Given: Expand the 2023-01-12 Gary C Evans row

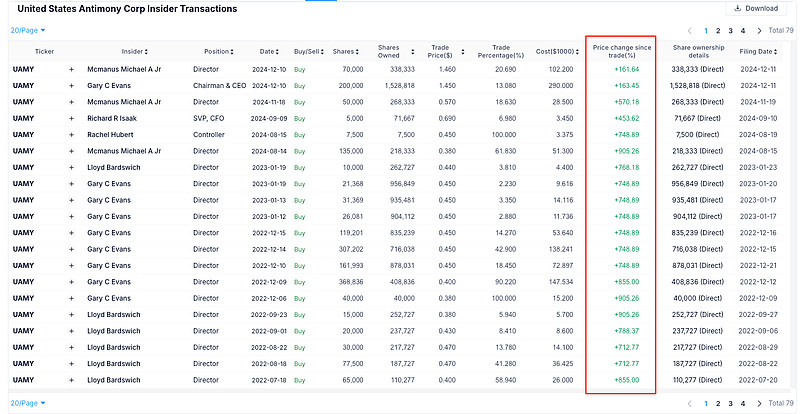Looking at the screenshot, I should 71,216.
